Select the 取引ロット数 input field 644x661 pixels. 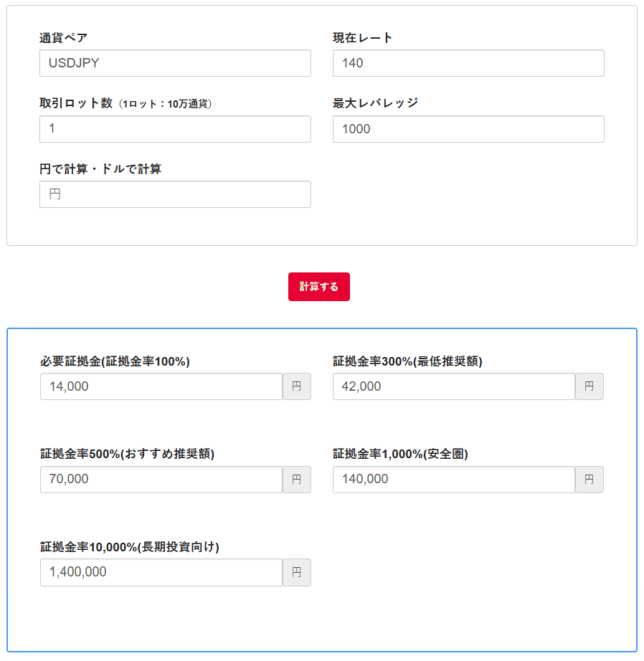coord(175,129)
